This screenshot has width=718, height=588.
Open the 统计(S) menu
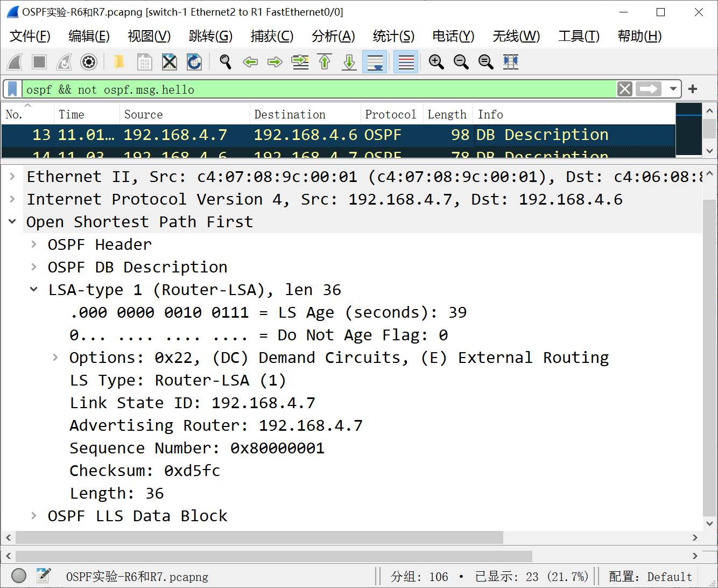pyautogui.click(x=393, y=36)
